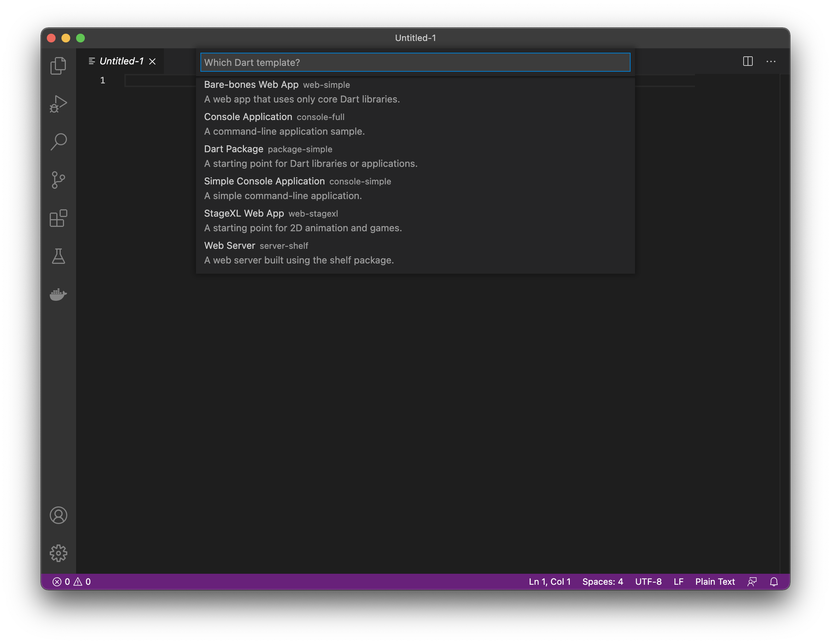Open the Run and Debug view
This screenshot has height=644, width=831.
[x=58, y=104]
